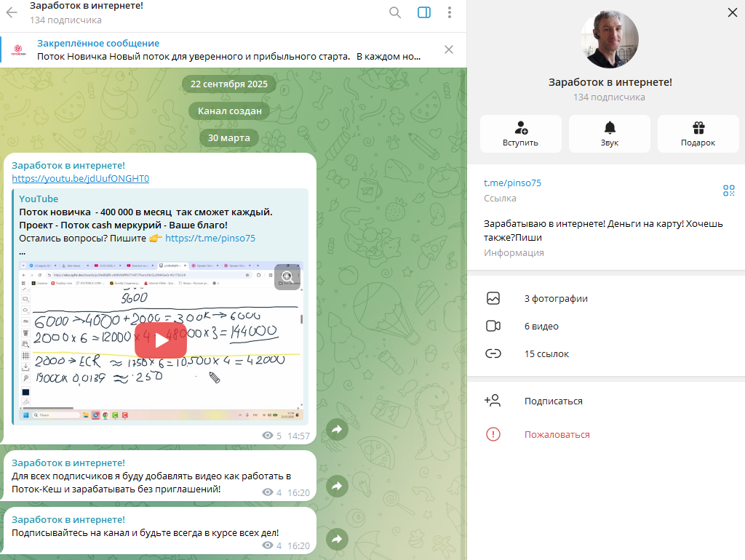Image resolution: width=745 pixels, height=560 pixels.
Task: Forward the YouTube video post
Action: point(337,430)
